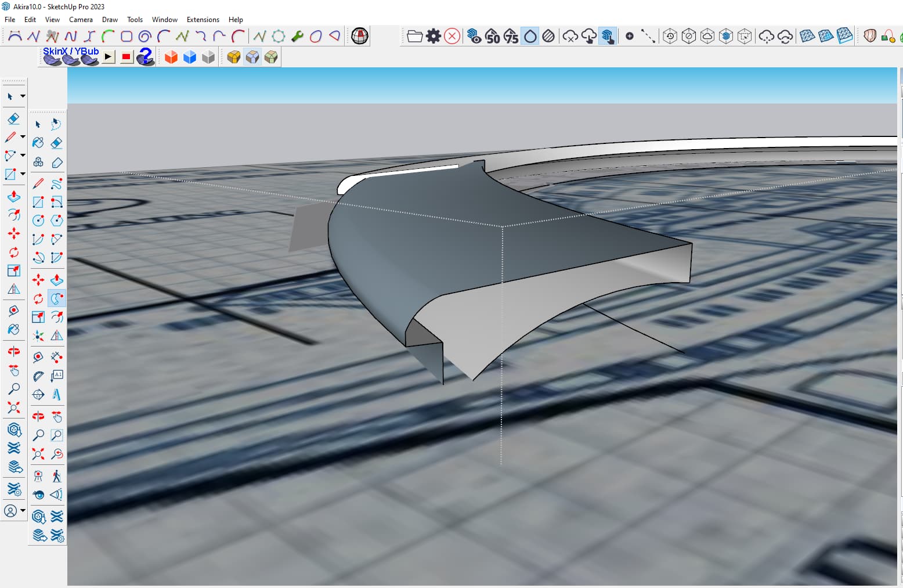Toggle the highlighted layer-stack hand tool

coord(608,36)
